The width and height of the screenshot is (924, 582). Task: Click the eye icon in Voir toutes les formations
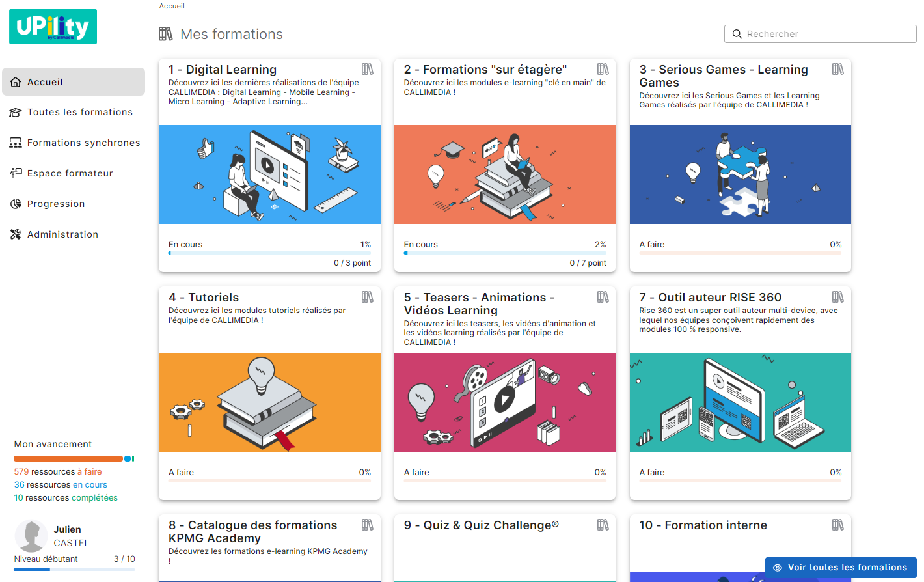coord(777,568)
